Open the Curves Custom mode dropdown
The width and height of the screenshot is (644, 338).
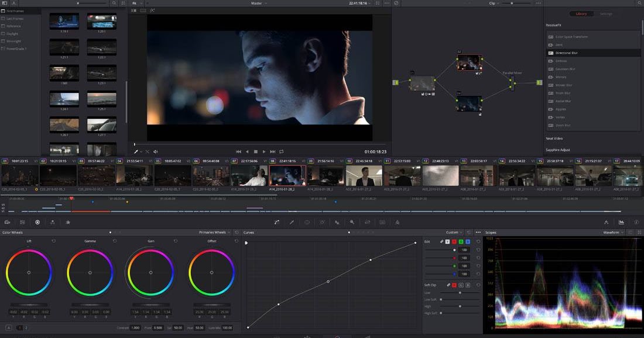coord(454,232)
